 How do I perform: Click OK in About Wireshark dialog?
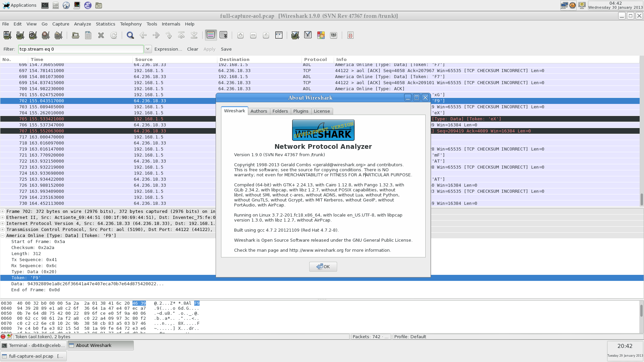323,267
